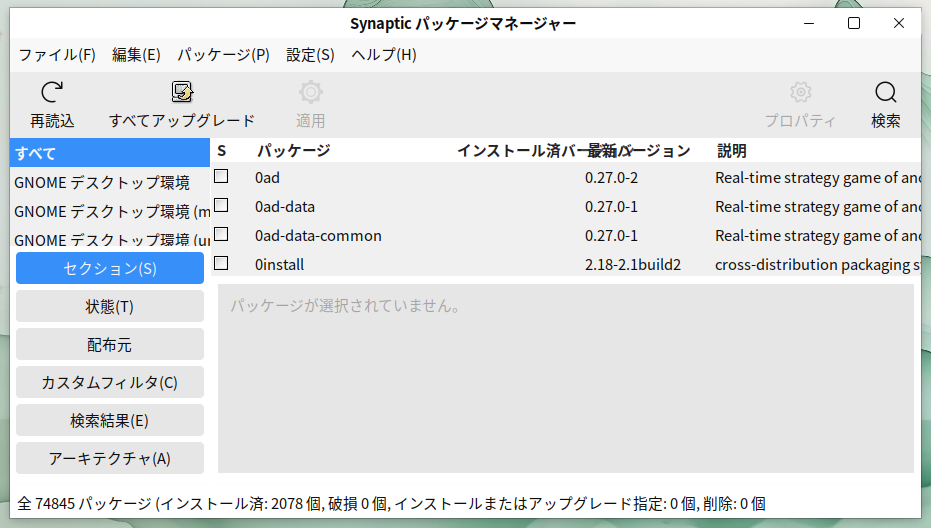Open the 編集(E) menu
Viewport: 931px width, 528px height.
[136, 55]
